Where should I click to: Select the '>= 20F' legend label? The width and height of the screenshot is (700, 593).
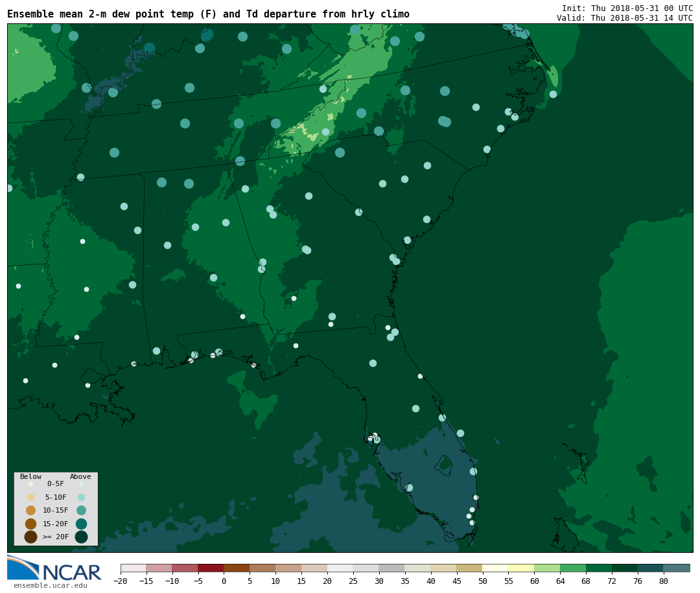(x=56, y=537)
